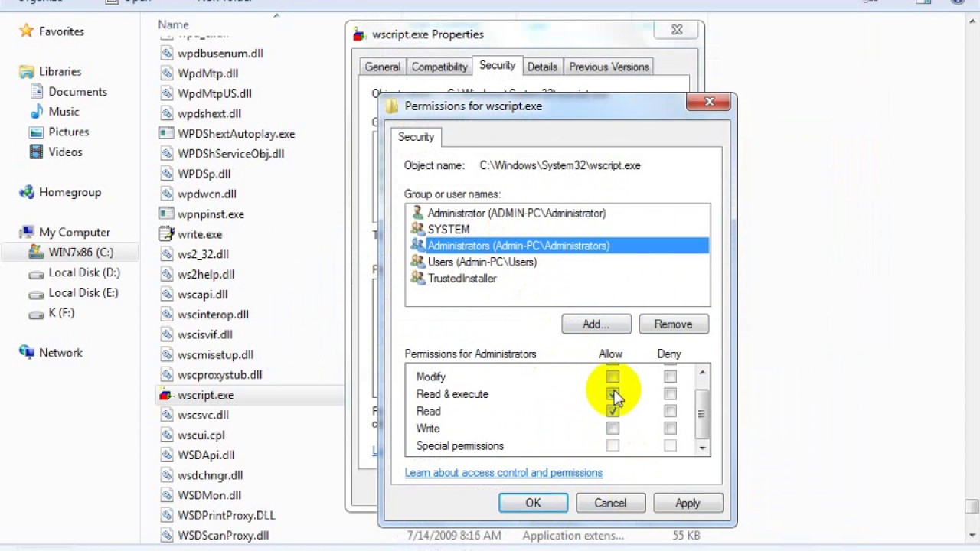Select the WSDPrintProxy.DLL file name
The width and height of the screenshot is (980, 551).
point(227,515)
